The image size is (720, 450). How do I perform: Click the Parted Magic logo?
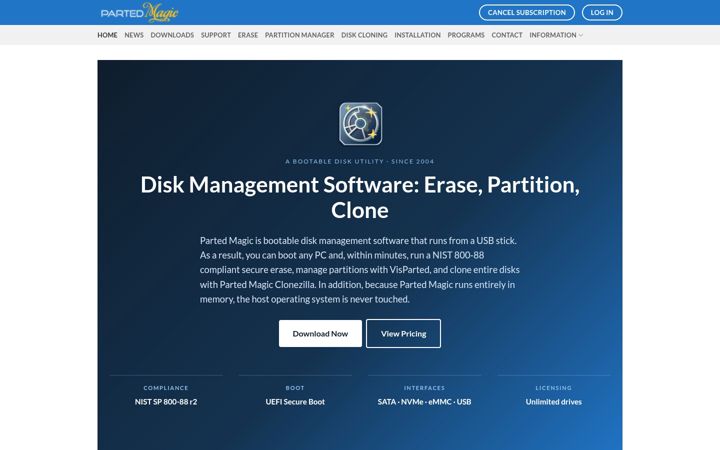[140, 12]
